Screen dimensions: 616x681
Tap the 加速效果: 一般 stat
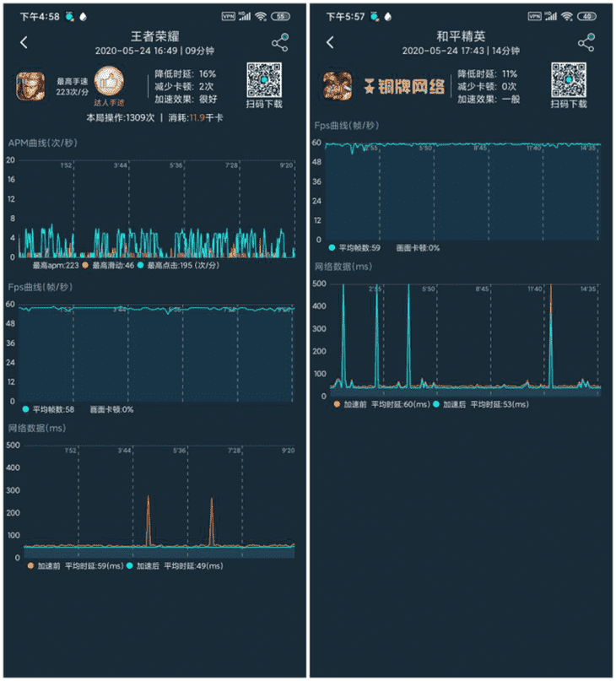pos(489,99)
